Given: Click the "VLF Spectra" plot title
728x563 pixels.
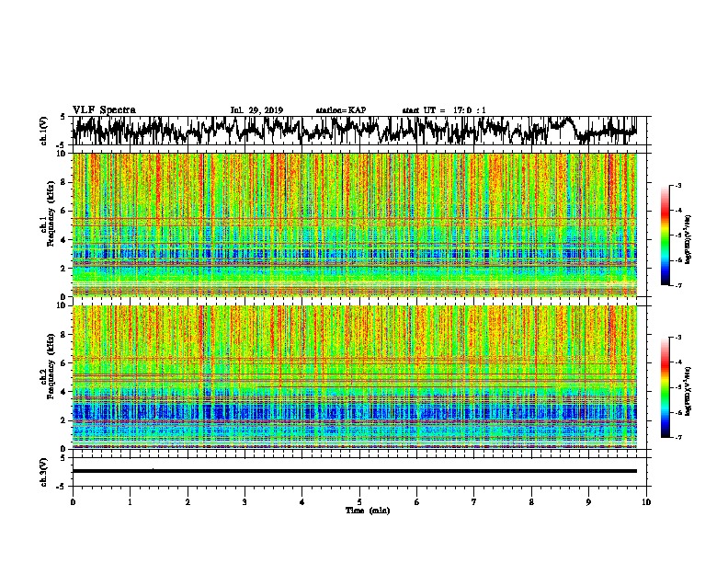Looking at the screenshot, I should click(x=104, y=110).
